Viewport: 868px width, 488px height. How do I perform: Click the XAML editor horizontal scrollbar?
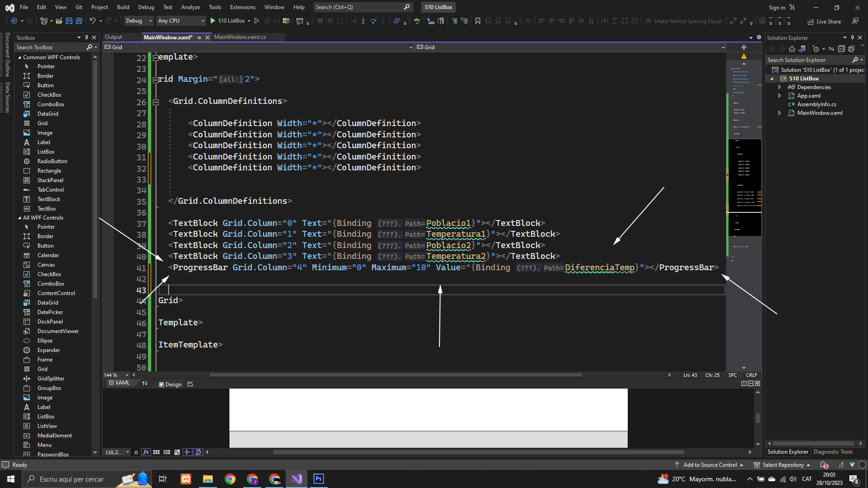click(396, 375)
